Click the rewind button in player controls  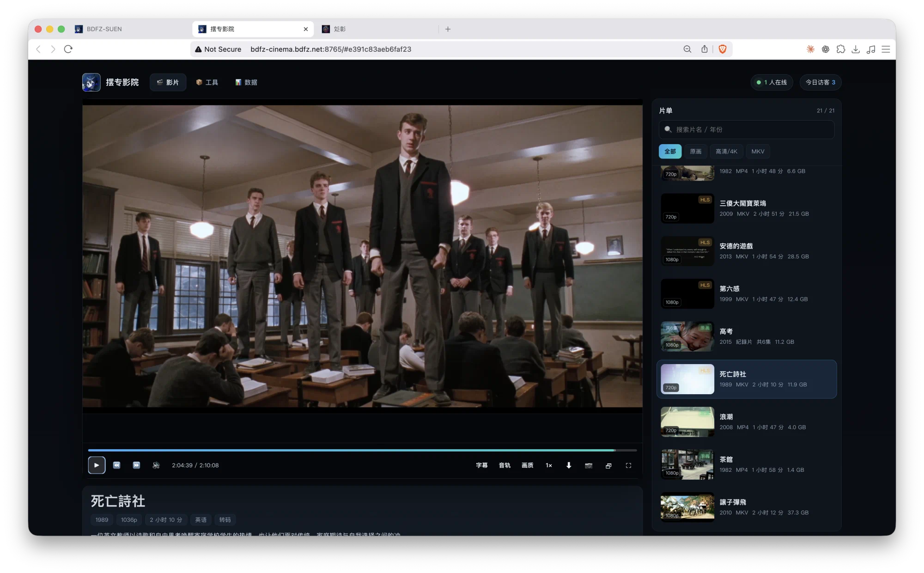(117, 465)
